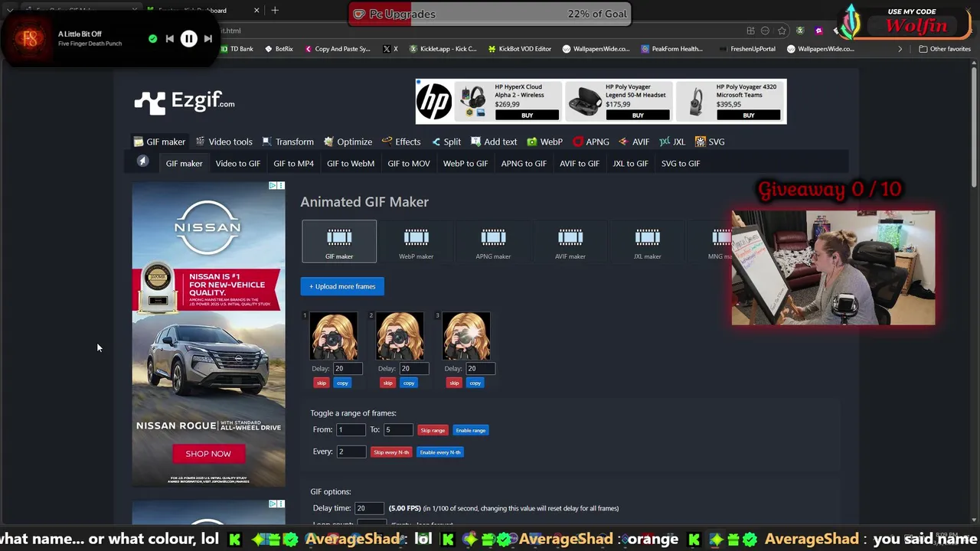Open the Video tools menu
This screenshot has width=980, height=551.
pyautogui.click(x=224, y=142)
